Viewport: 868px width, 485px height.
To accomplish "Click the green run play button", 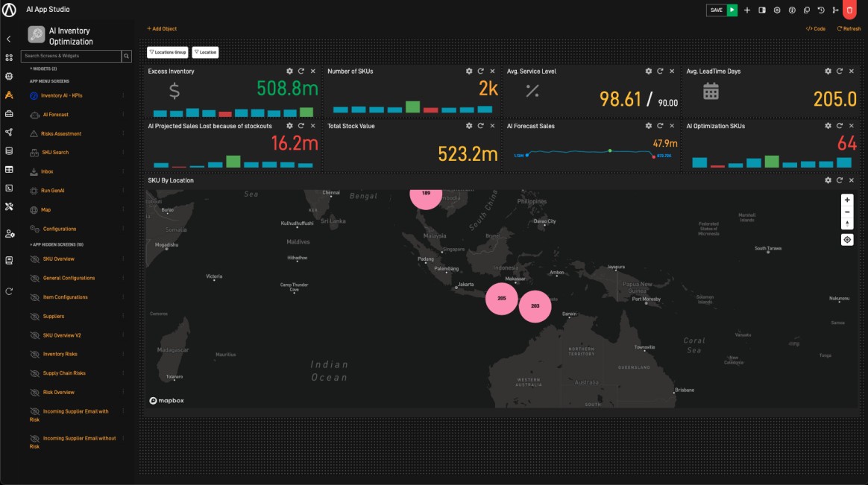I will (732, 10).
